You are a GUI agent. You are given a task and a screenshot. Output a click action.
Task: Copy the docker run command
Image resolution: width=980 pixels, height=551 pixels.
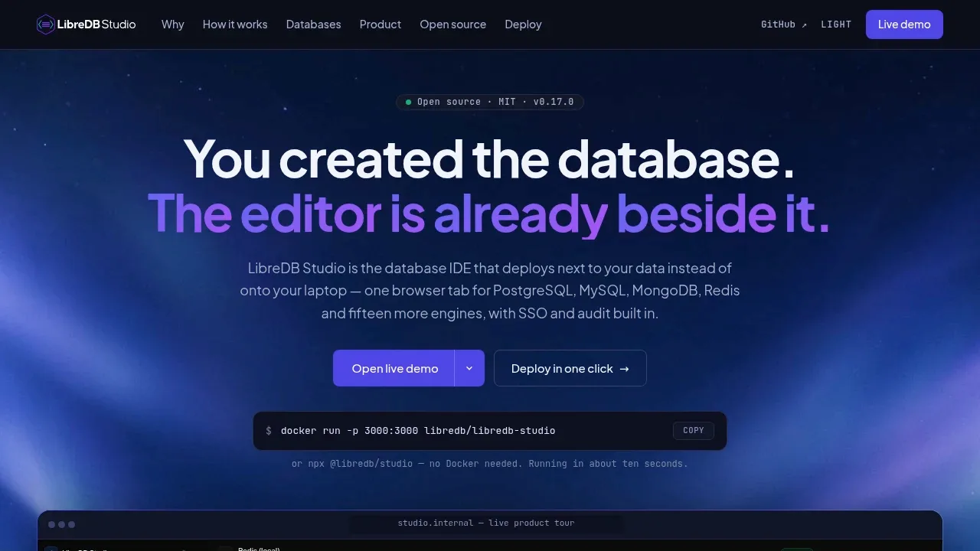[x=694, y=431]
